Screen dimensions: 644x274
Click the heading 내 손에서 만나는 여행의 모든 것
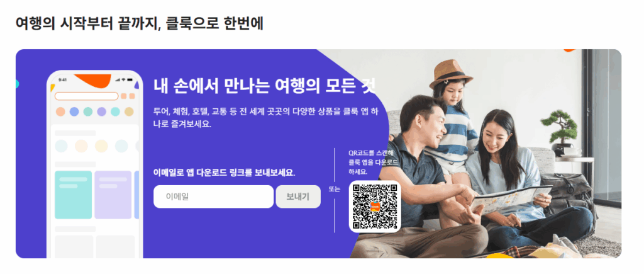(265, 86)
